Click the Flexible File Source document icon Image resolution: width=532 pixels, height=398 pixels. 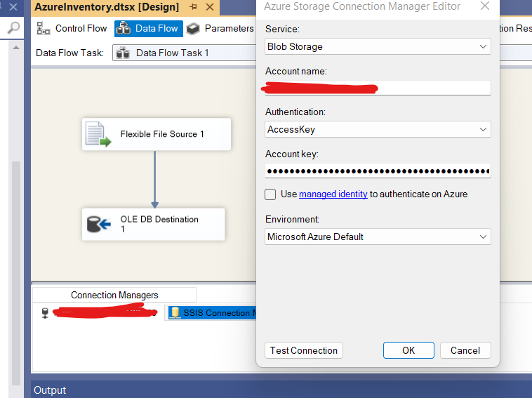pos(98,134)
